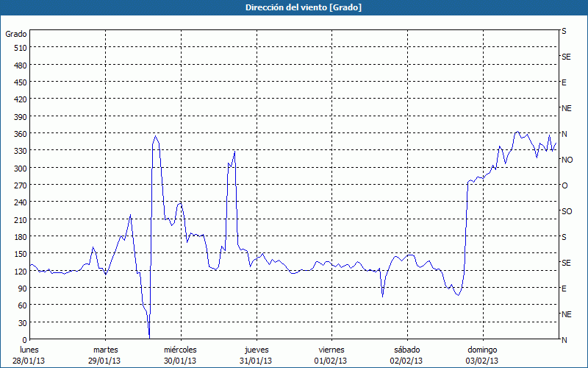Click the 180 tick label on left axis

(x=19, y=236)
